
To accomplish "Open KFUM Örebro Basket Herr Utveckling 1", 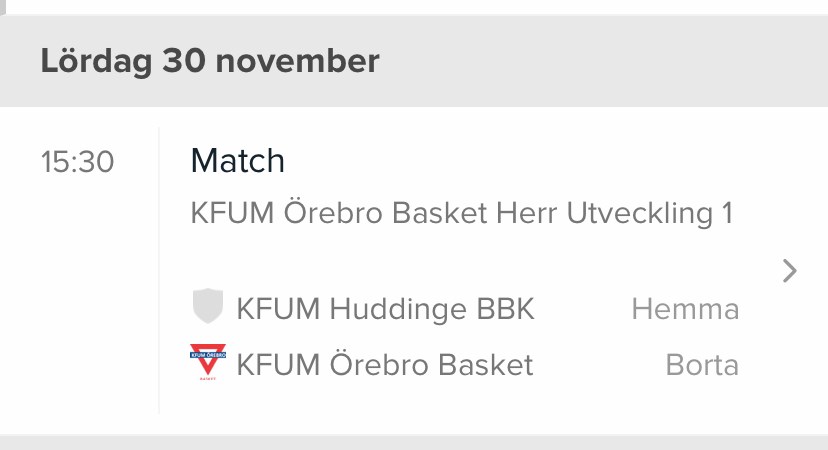I will (461, 213).
